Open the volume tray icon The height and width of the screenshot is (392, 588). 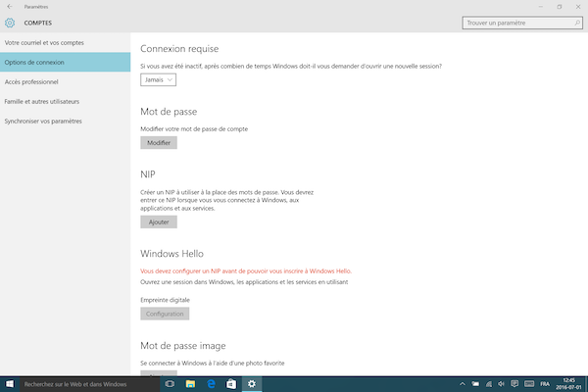502,384
